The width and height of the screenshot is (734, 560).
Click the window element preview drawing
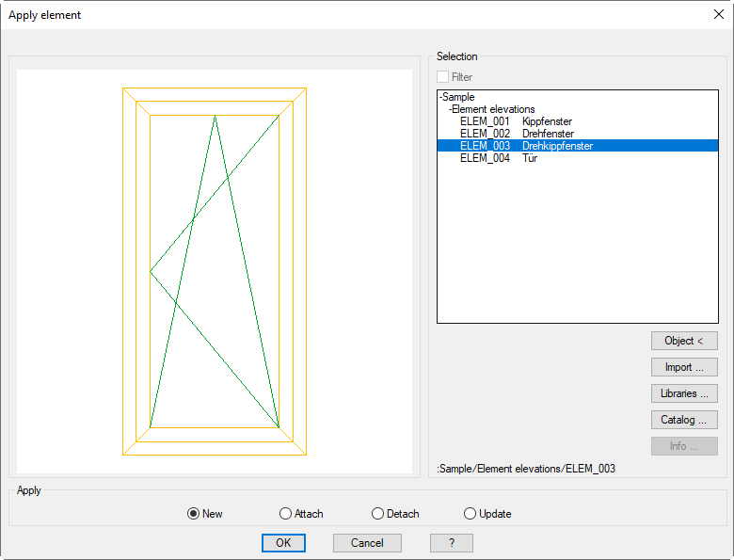215,271
